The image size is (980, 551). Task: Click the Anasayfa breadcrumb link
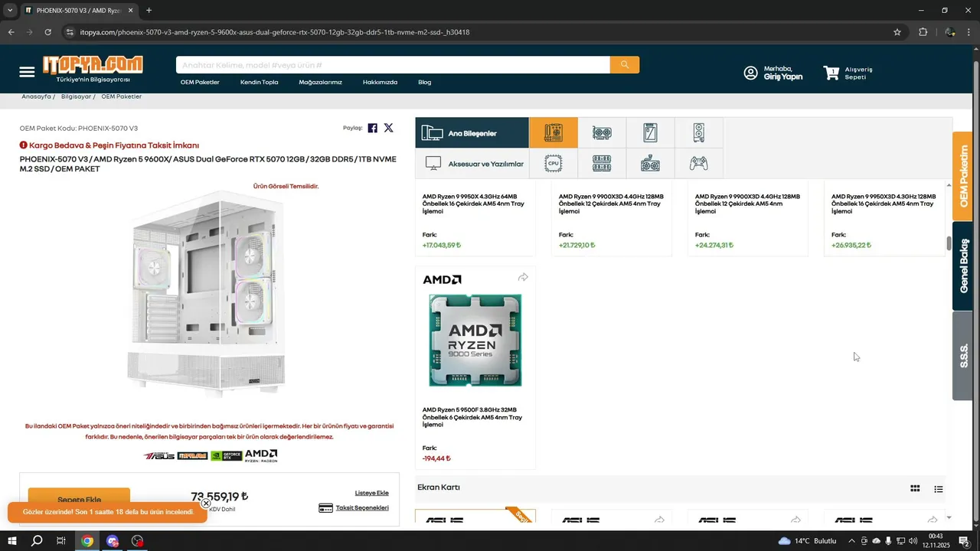coord(36,96)
